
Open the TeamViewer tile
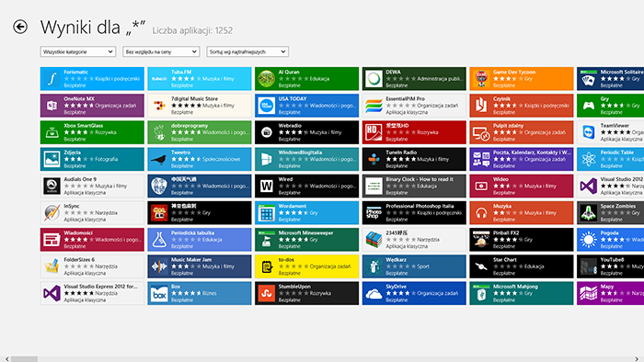(x=610, y=132)
